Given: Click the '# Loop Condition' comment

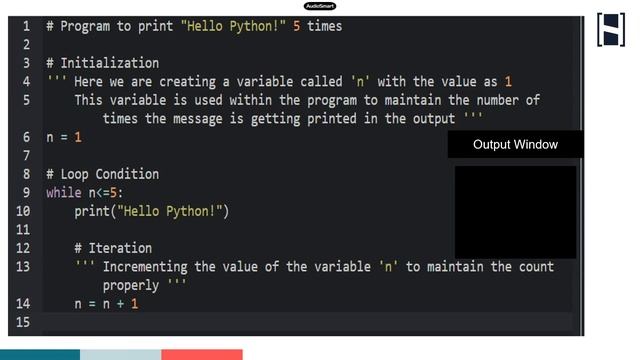Looking at the screenshot, I should click(x=102, y=174).
